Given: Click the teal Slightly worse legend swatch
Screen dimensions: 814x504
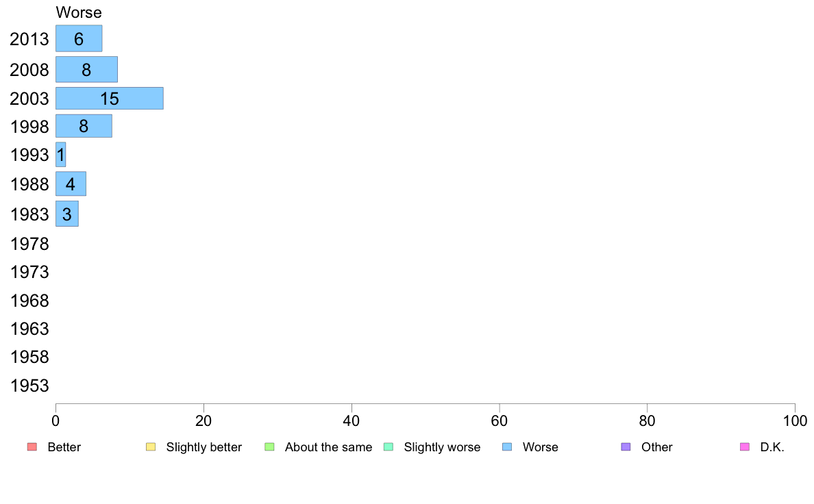Looking at the screenshot, I should pyautogui.click(x=388, y=447).
